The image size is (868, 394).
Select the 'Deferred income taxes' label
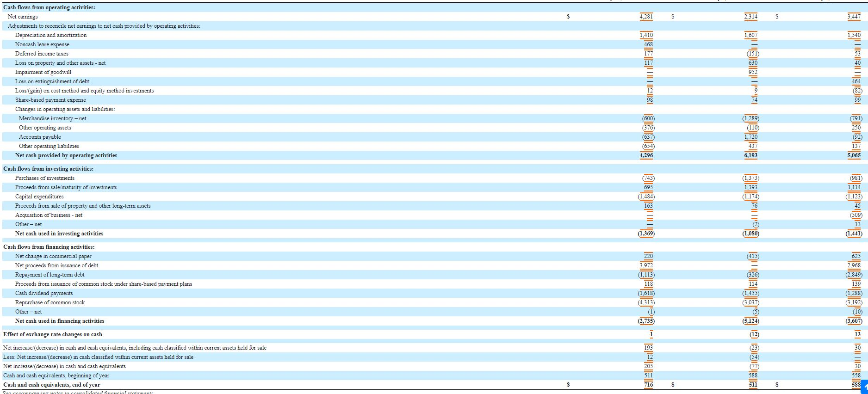tap(42, 54)
